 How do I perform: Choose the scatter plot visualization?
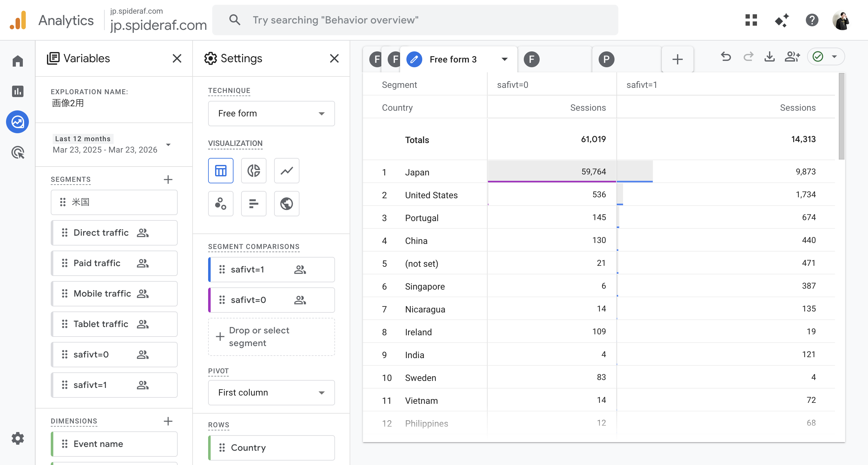(220, 204)
